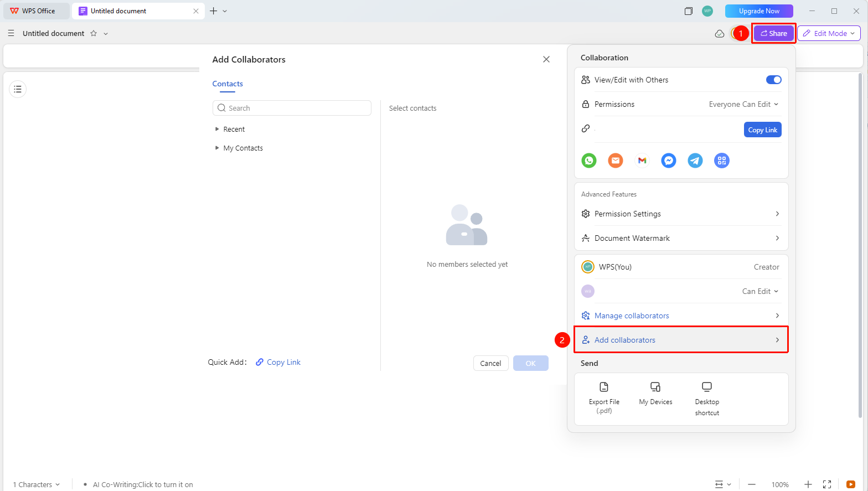Share via Messenger icon
The width and height of the screenshot is (868, 491).
click(669, 161)
